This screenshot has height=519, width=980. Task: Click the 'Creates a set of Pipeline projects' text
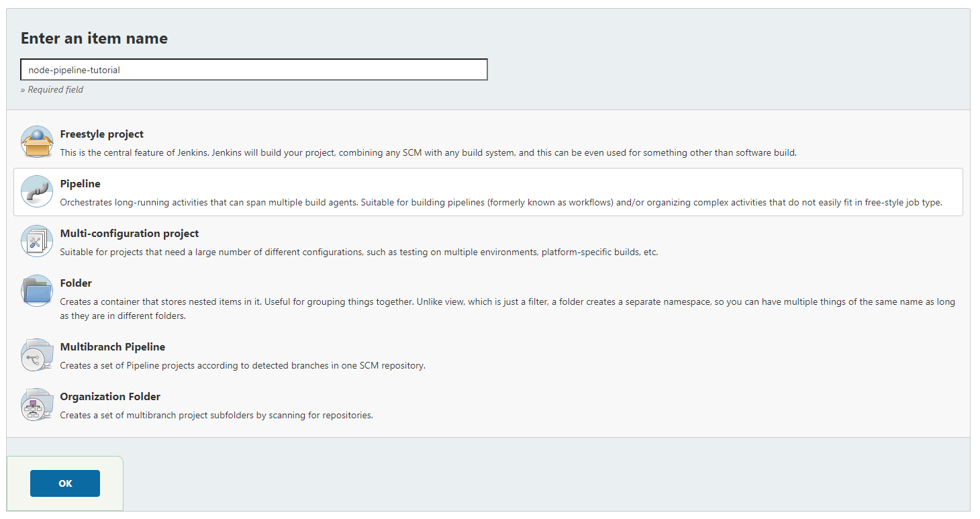pyautogui.click(x=242, y=366)
